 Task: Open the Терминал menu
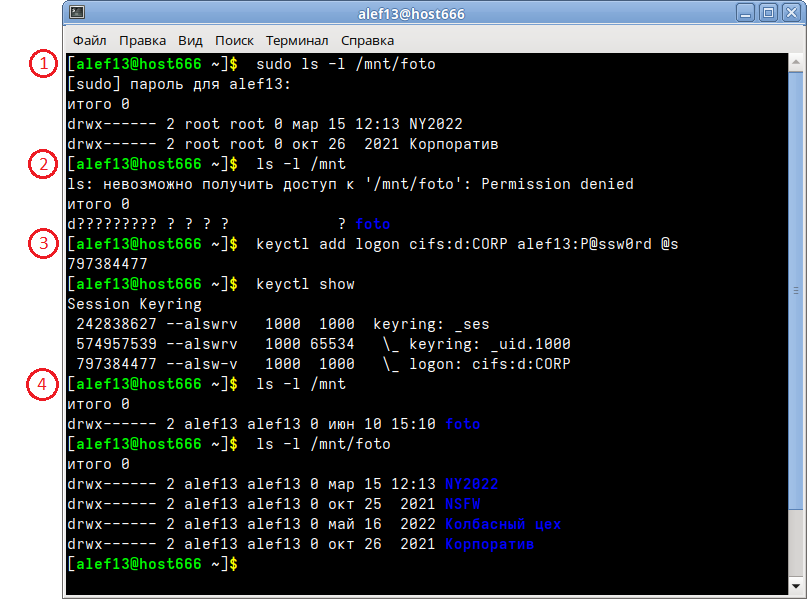pyautogui.click(x=297, y=41)
